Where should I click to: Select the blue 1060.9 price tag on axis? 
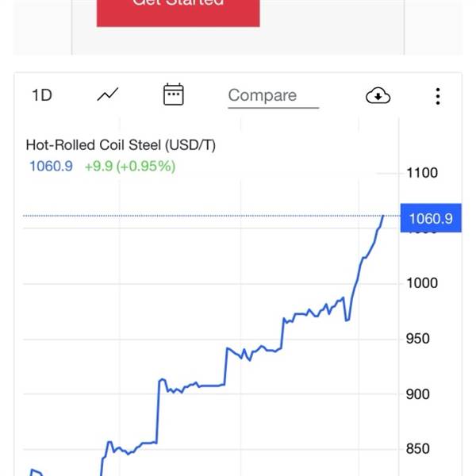430,218
